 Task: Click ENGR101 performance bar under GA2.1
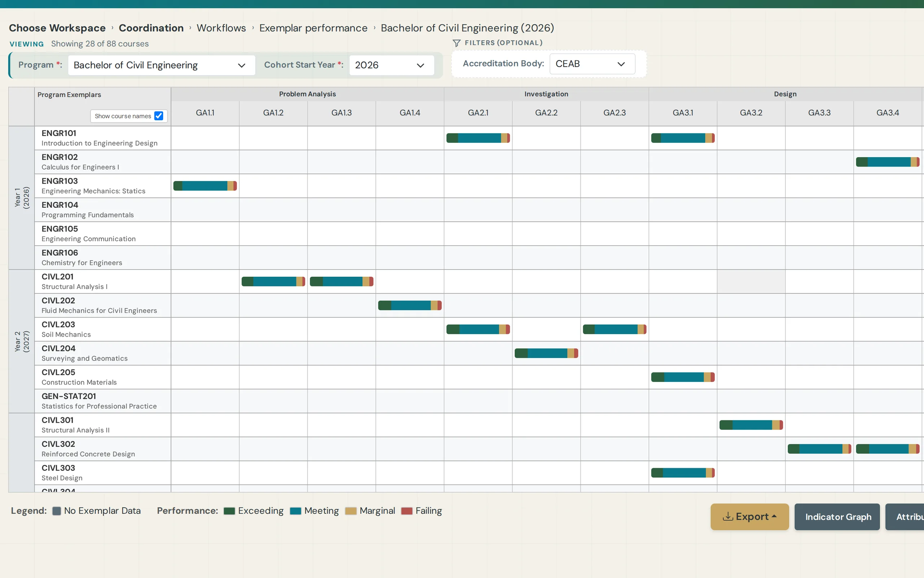[x=478, y=138]
